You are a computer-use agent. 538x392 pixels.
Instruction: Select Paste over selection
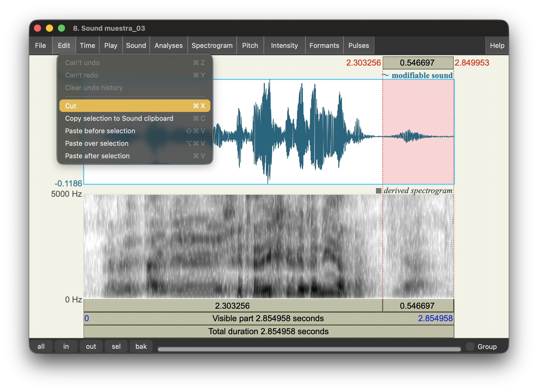(x=97, y=143)
